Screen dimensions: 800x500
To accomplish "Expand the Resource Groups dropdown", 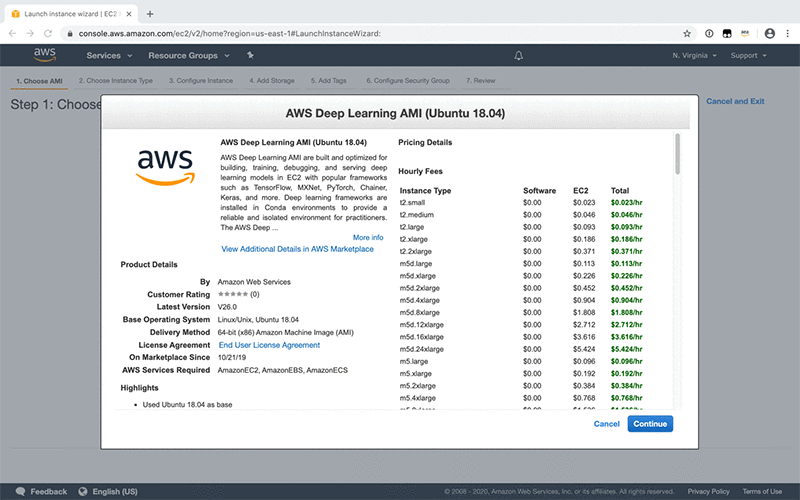I will pyautogui.click(x=189, y=56).
